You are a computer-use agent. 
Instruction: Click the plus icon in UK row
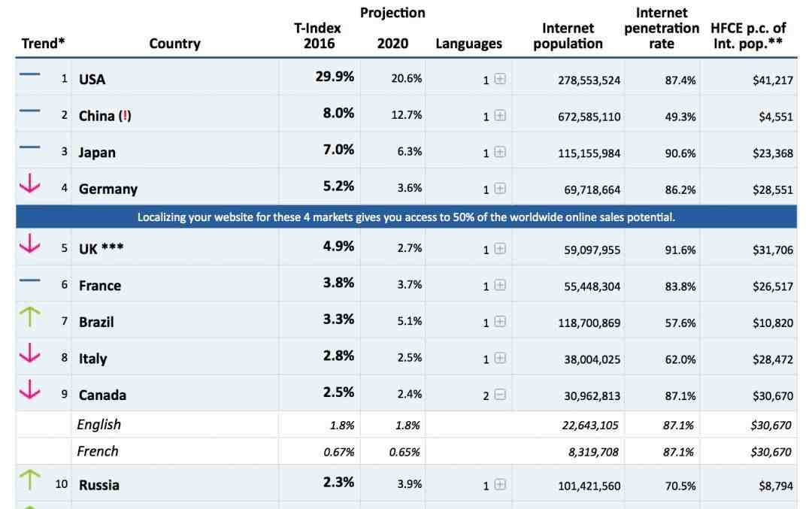click(500, 249)
